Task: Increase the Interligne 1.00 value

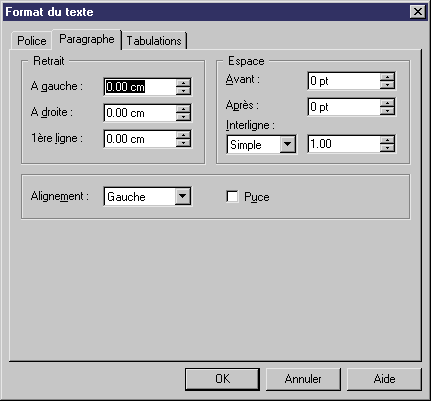Action: click(387, 140)
